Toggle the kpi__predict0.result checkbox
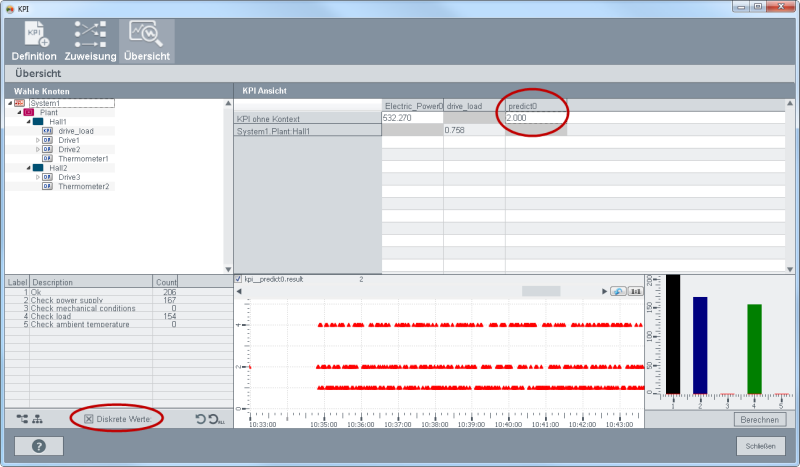800x467 pixels. (x=238, y=279)
